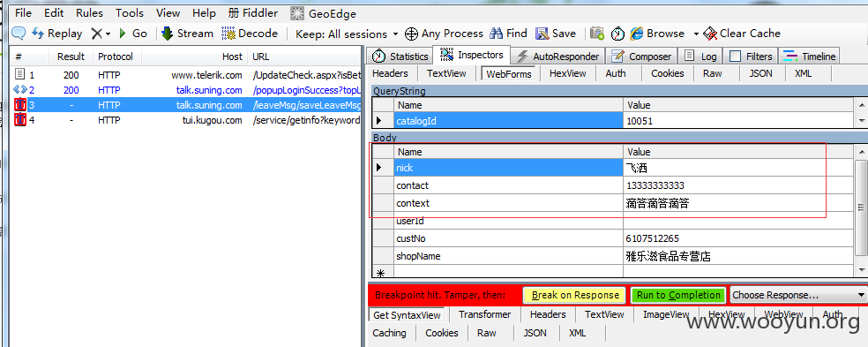
Task: Select the request Cookies tab beside Auth
Action: click(x=668, y=73)
